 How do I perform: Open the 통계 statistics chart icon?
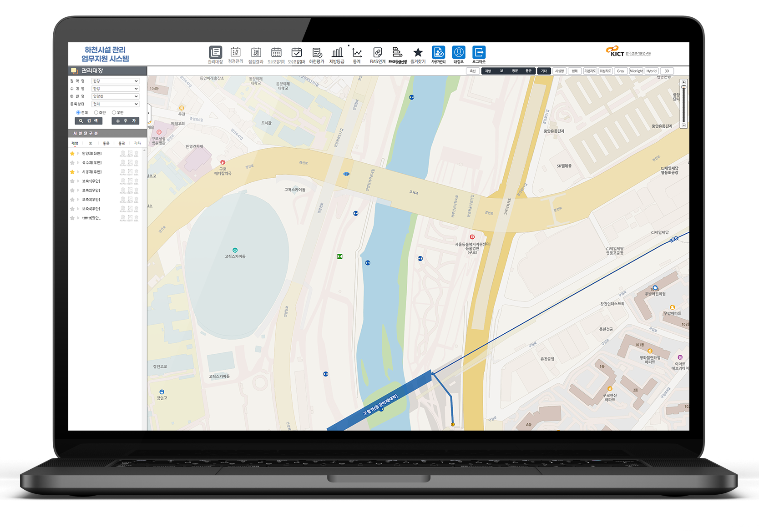pyautogui.click(x=357, y=53)
